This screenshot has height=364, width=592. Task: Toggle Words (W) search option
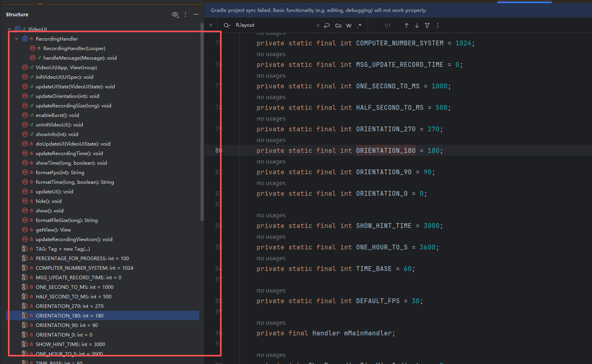349,25
